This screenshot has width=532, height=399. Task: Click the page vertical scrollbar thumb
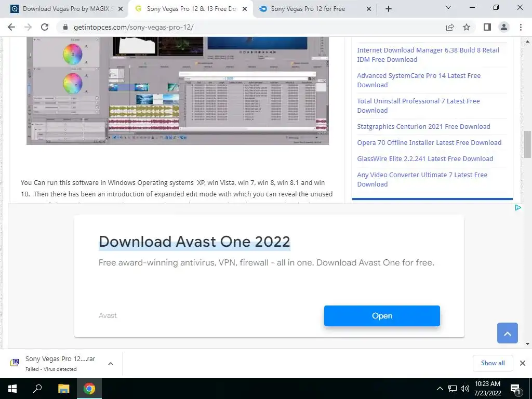tap(527, 143)
